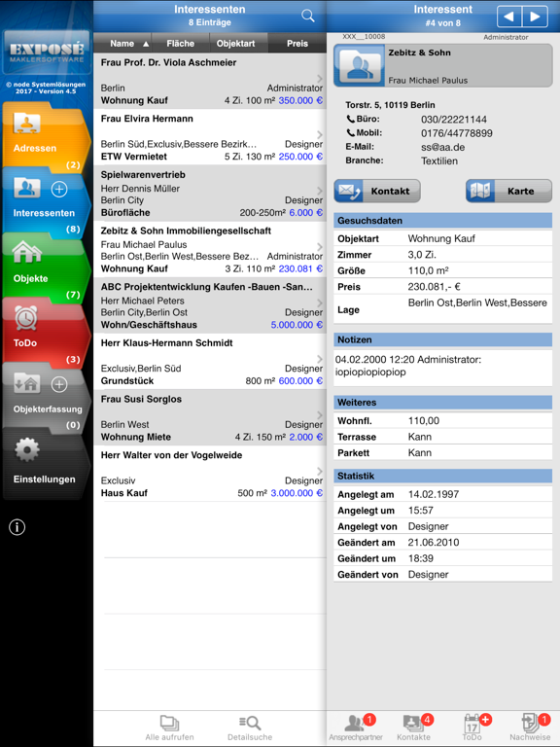Select the Gesuchsdaten section header

(x=443, y=221)
